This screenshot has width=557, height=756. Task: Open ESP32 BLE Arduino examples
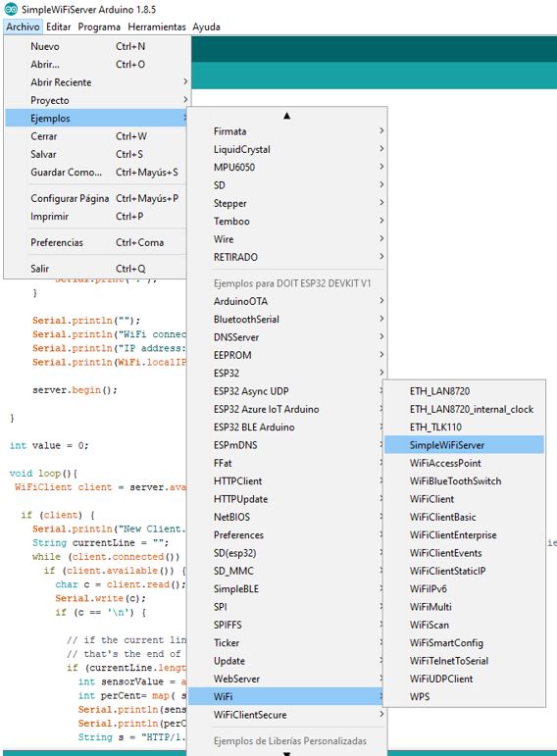pyautogui.click(x=287, y=428)
